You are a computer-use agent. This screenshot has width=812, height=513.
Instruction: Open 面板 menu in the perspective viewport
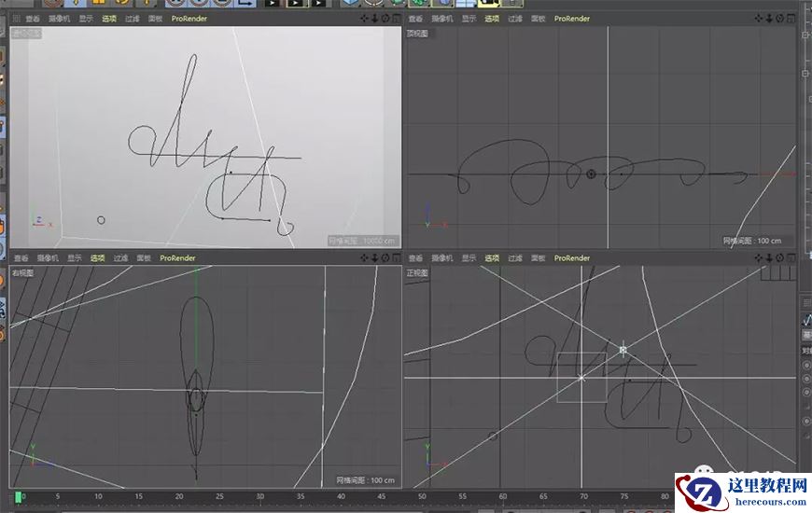point(155,19)
